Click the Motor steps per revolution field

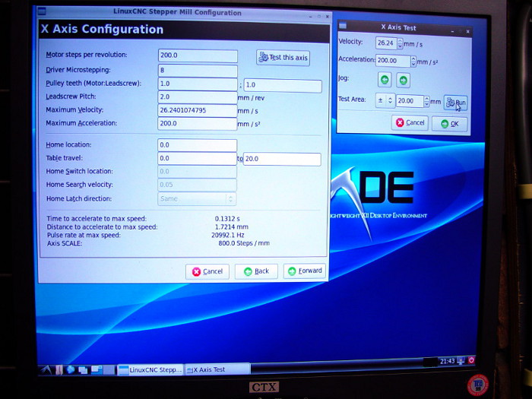198,55
